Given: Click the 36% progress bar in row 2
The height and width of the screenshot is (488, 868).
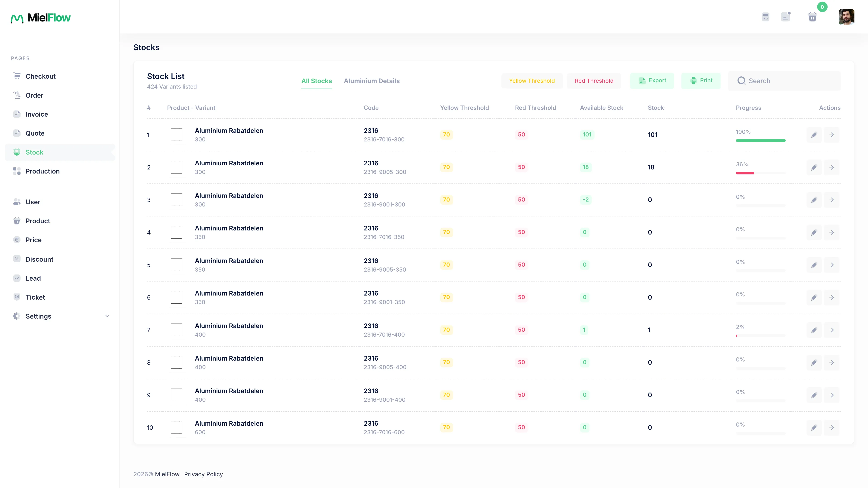Looking at the screenshot, I should click(x=760, y=173).
